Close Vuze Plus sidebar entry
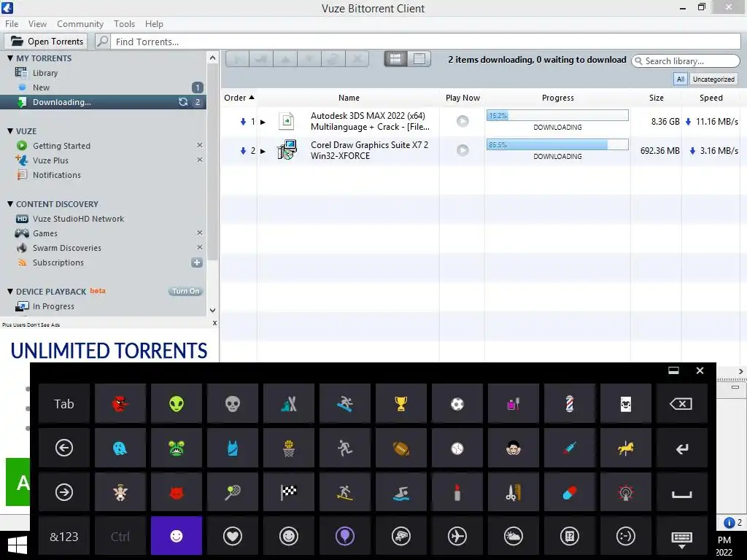Viewport: 747px width, 560px height. point(200,160)
